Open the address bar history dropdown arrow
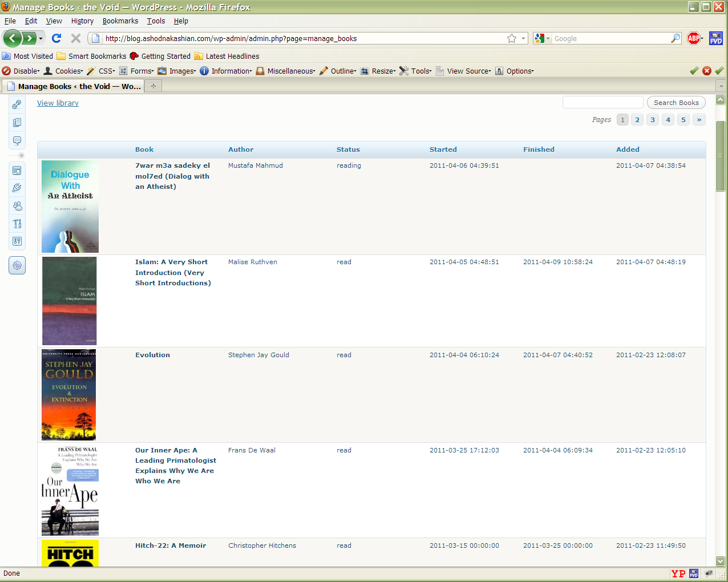 pos(523,38)
